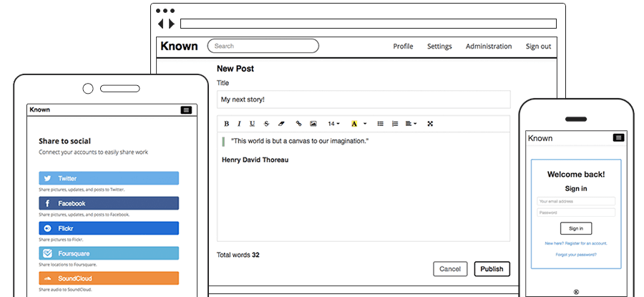Open the font size 14 dropdown
The height and width of the screenshot is (297, 644).
click(x=333, y=124)
